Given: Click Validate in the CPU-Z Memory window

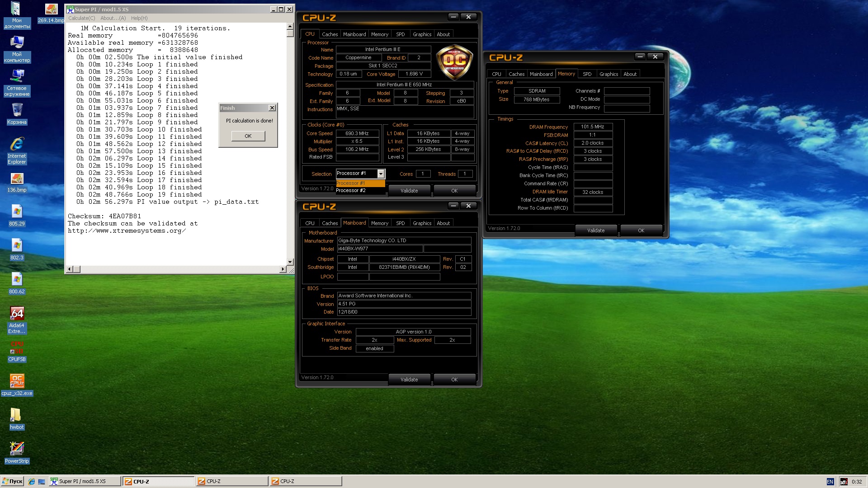Looking at the screenshot, I should (596, 230).
